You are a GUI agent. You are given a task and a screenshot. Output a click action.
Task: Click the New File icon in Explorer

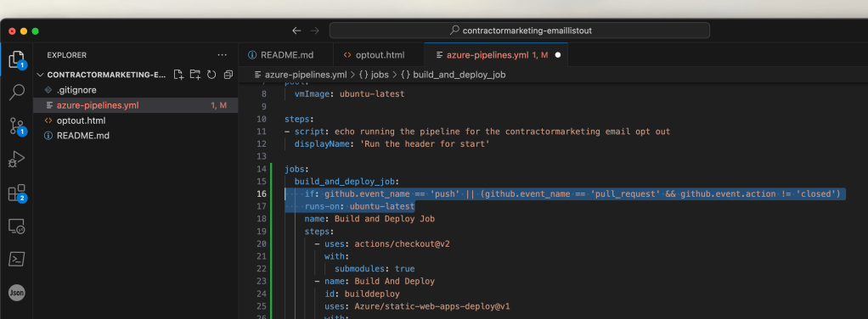click(178, 75)
